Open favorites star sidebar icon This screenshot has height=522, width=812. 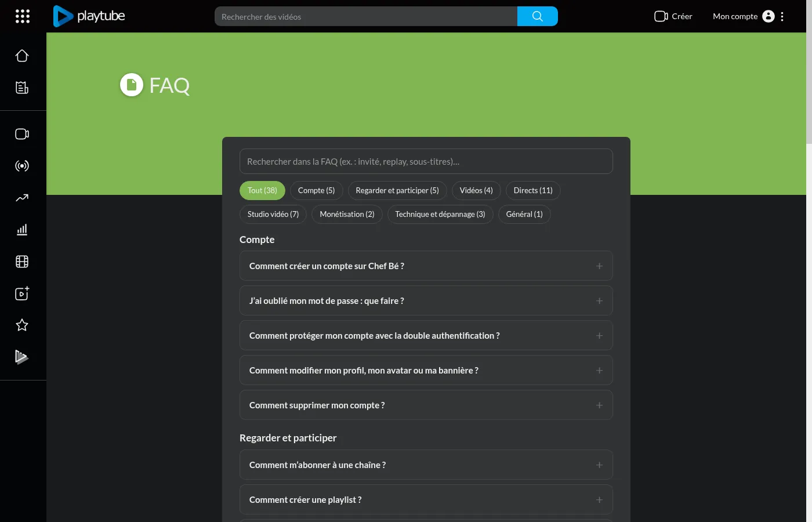[22, 325]
